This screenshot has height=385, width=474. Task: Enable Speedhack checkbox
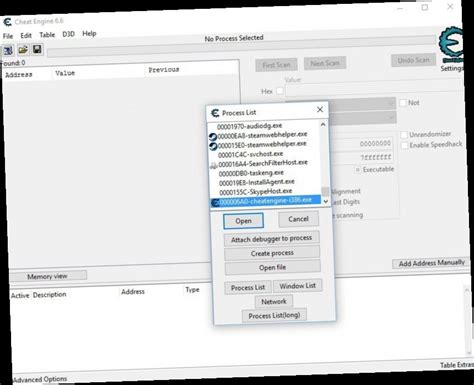(405, 146)
